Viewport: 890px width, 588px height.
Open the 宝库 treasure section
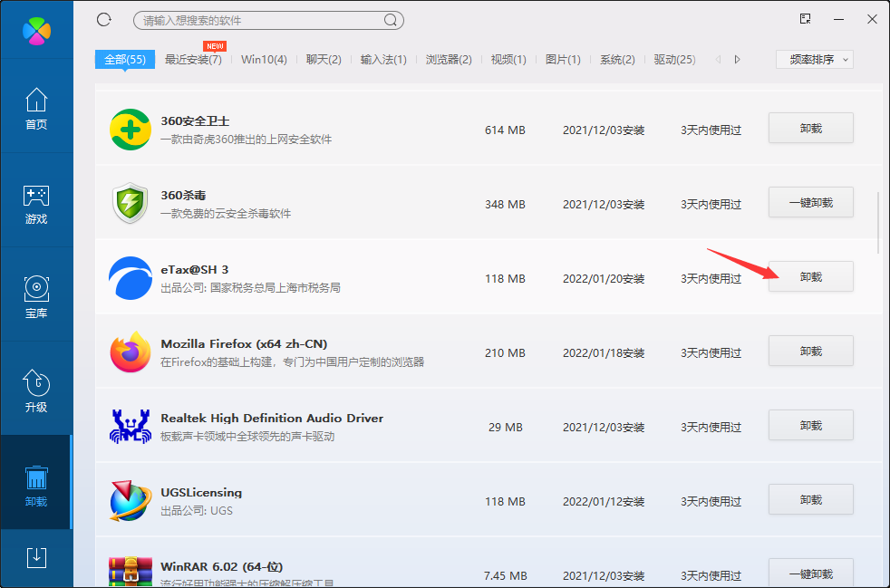click(36, 297)
